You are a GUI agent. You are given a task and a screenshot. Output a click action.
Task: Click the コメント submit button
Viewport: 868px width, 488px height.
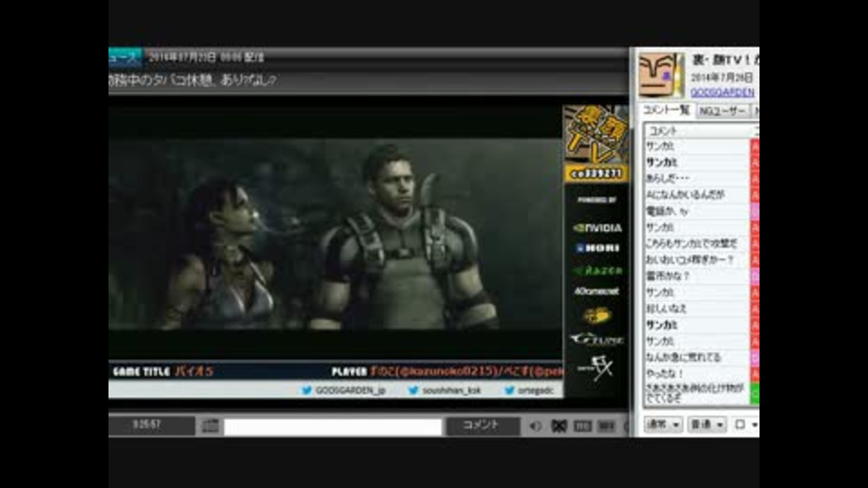(483, 426)
